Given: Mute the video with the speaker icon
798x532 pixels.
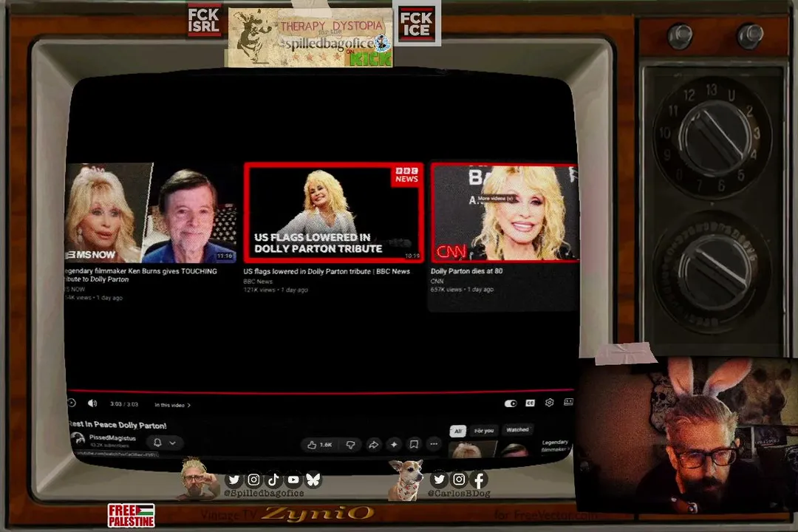Looking at the screenshot, I should pos(92,403).
